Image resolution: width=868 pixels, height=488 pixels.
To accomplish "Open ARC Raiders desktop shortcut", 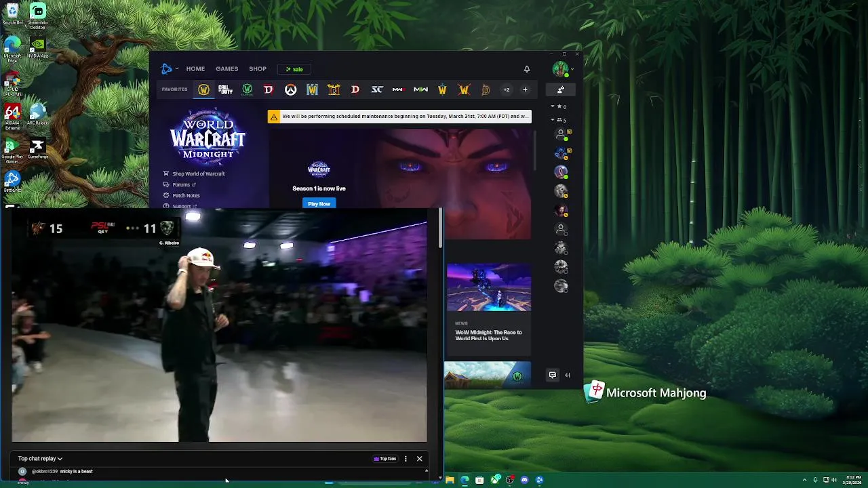I will coord(38,114).
